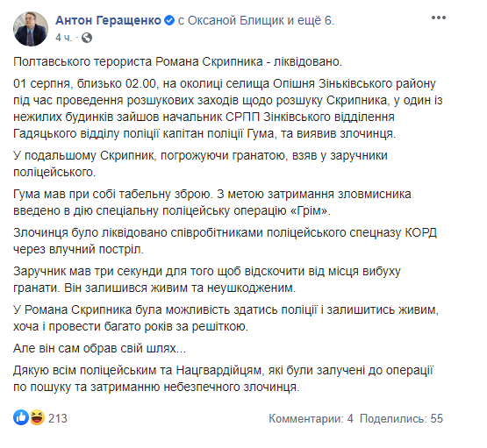The height and width of the screenshot is (448, 487).
Task: Click paragraph starting '01 серпня, близько 02.00'
Action: click(x=228, y=109)
